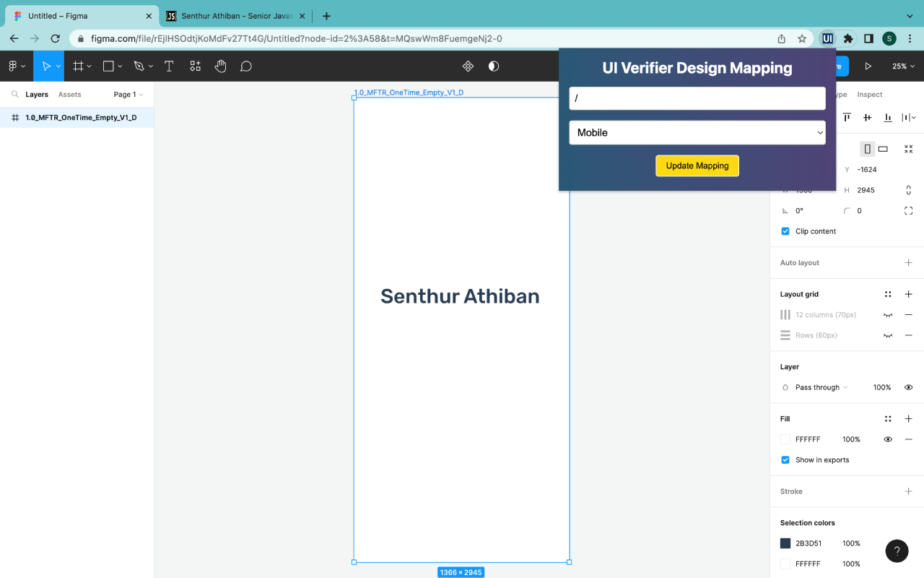This screenshot has width=924, height=578.
Task: Switch to the Inspect tab
Action: [870, 95]
